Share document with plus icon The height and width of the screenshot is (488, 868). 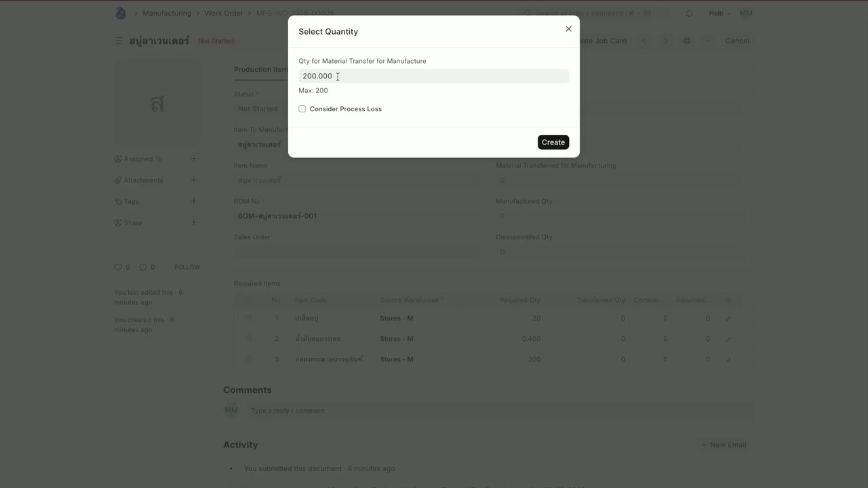(x=193, y=222)
